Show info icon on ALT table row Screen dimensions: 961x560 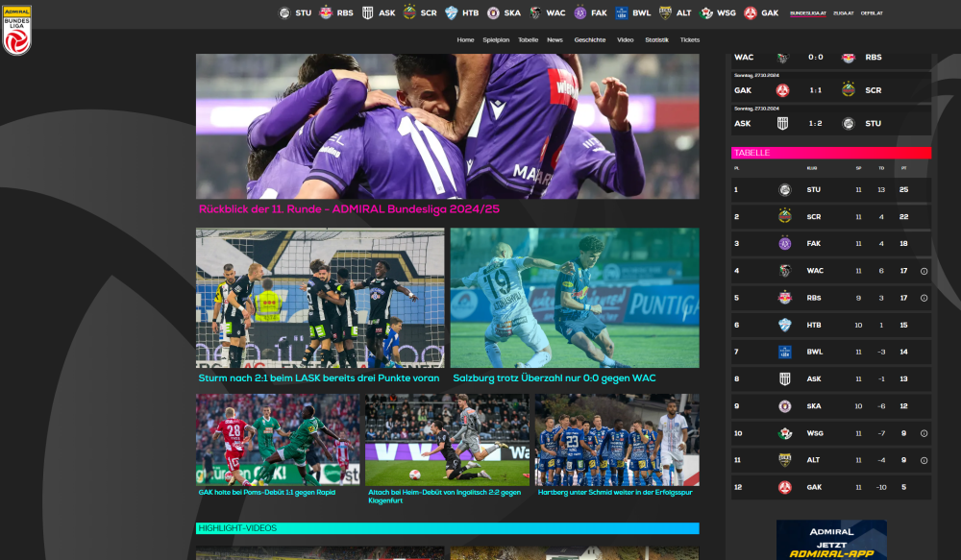coord(924,460)
